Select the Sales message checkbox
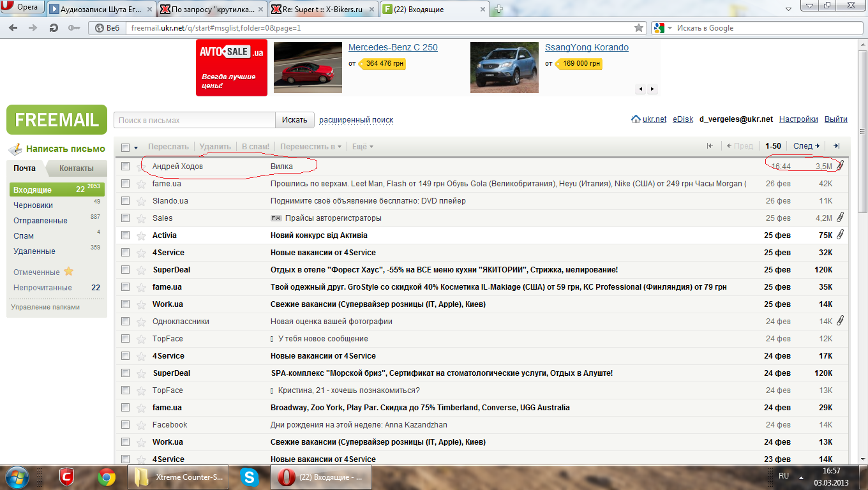This screenshot has height=490, width=868. [126, 218]
